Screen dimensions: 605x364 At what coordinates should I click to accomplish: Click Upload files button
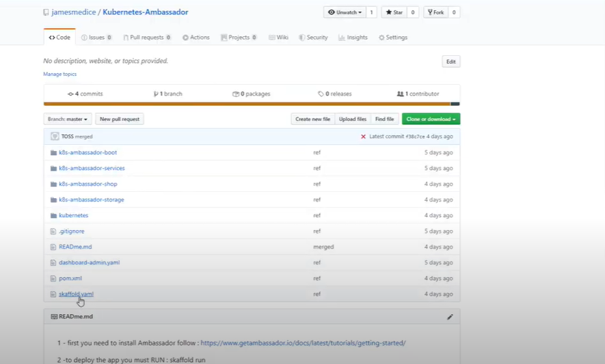353,119
